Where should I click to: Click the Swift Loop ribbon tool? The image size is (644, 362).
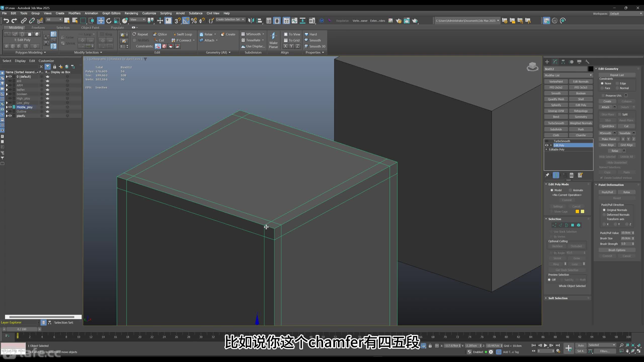coord(182,34)
